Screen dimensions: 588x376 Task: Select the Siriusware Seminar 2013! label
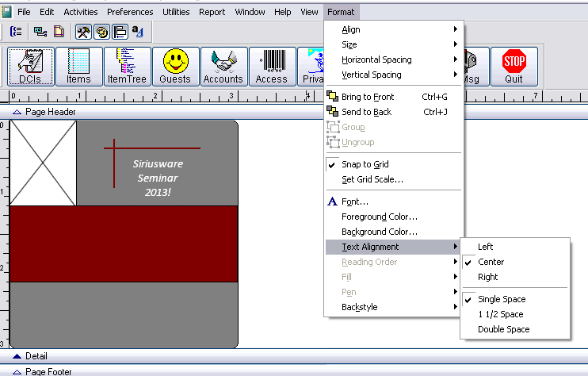click(x=158, y=178)
